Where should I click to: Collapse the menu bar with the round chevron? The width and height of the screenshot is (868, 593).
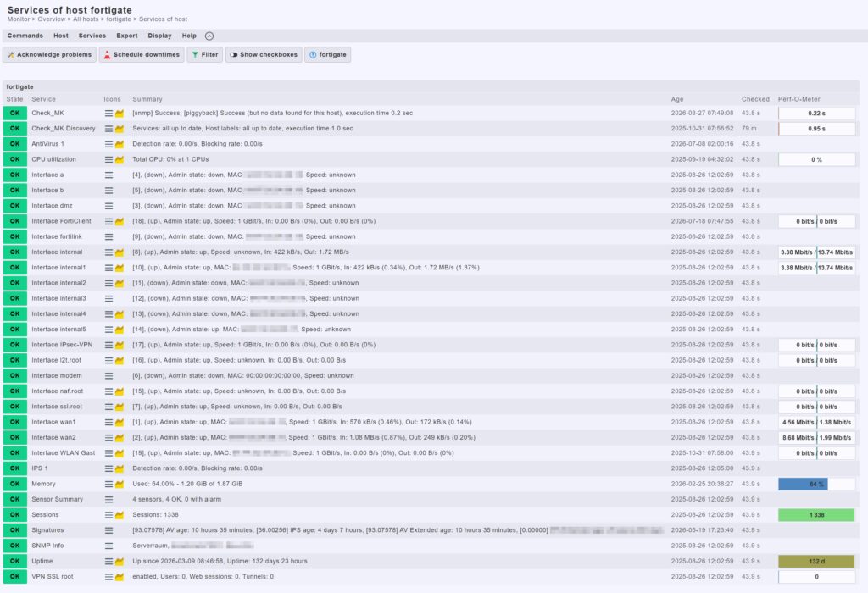209,36
